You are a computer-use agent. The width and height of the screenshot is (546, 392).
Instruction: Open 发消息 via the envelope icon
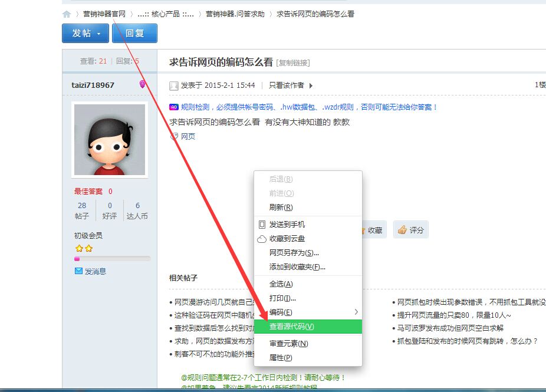pyautogui.click(x=78, y=271)
